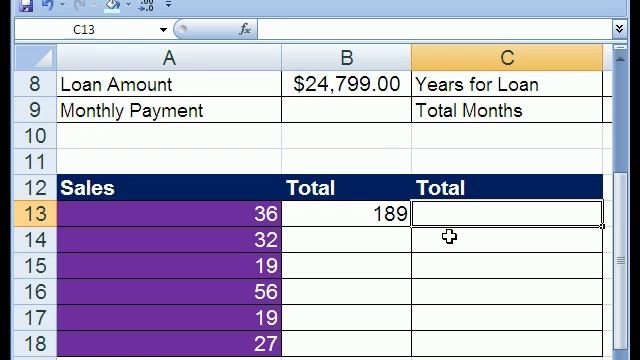Click empty cell B14 under 189

pos(347,240)
